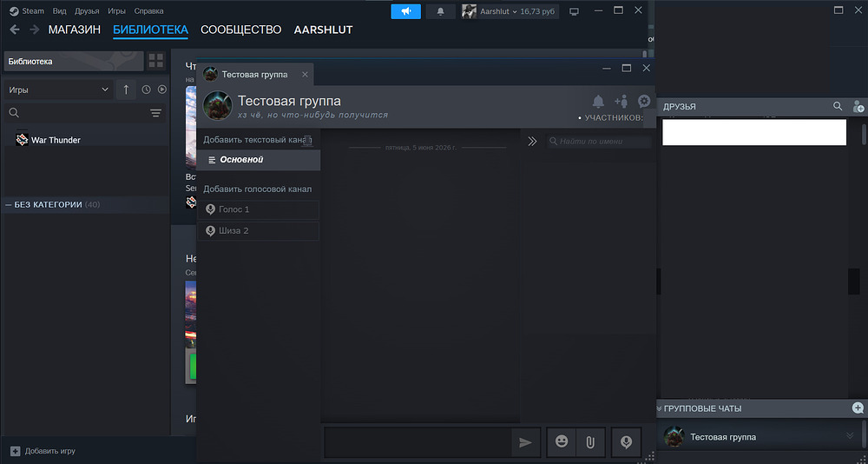Join the Шиза 2 voice channel

[259, 230]
